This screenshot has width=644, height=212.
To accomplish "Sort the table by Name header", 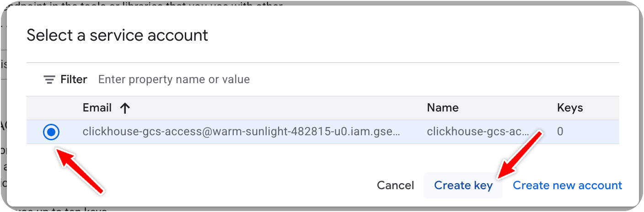I will click(442, 108).
